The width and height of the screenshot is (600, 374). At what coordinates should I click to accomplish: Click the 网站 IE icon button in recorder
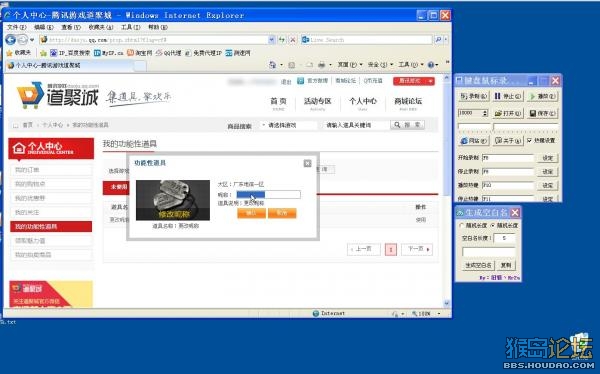[474, 141]
